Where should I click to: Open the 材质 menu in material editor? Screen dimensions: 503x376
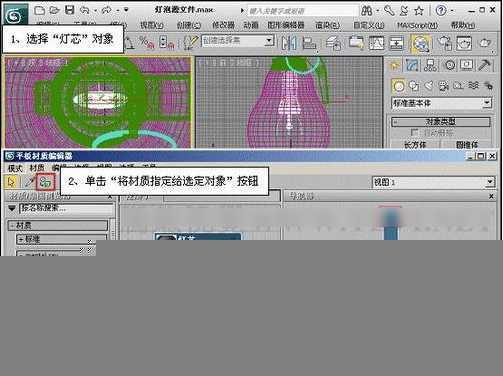pos(37,168)
